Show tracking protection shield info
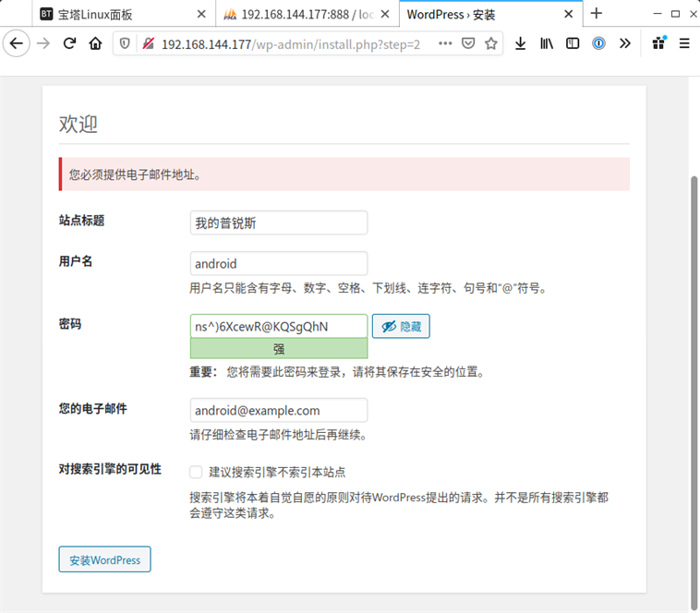Screen dimensions: 700x613 125,43
